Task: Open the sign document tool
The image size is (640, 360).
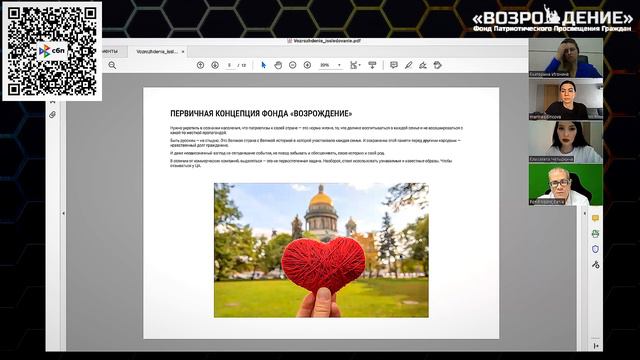Action: [423, 65]
